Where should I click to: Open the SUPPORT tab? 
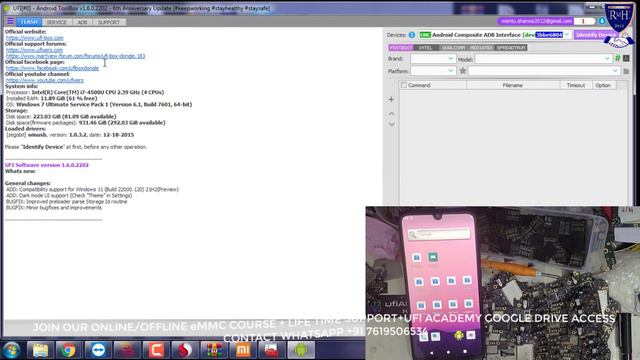tap(109, 22)
